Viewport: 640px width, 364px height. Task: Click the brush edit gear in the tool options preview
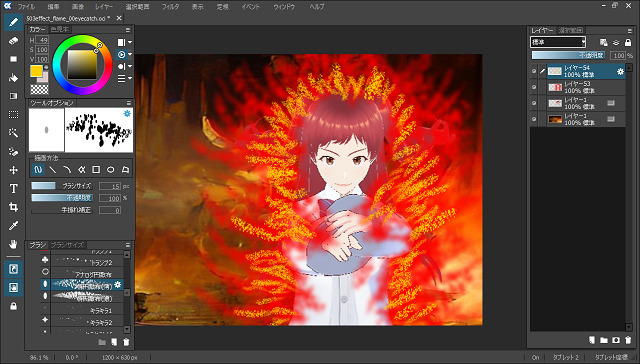(127, 113)
